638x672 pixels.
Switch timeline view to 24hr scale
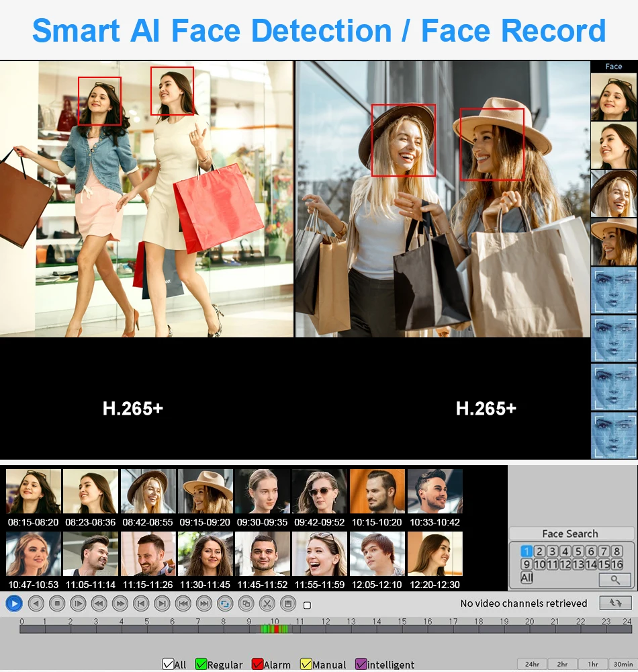(533, 663)
